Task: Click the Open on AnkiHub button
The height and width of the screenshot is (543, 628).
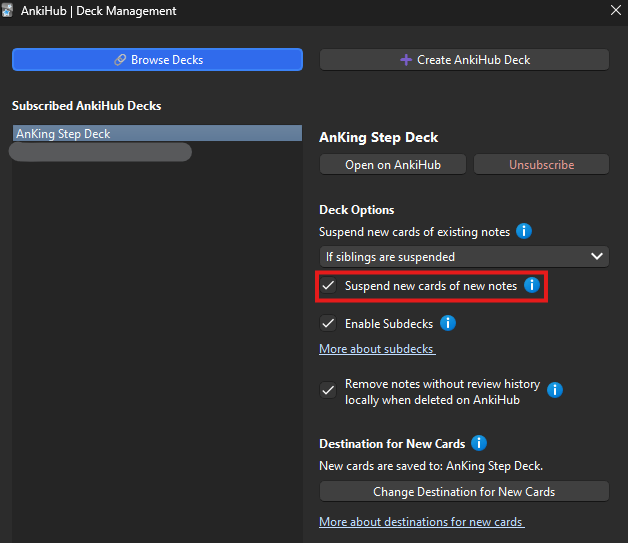Action: [x=393, y=165]
